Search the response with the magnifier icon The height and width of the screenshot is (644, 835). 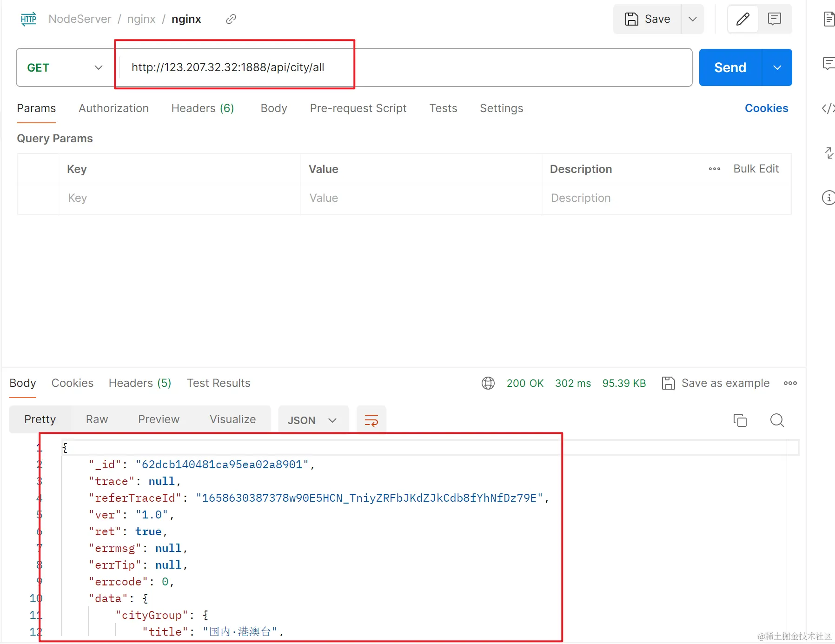(x=777, y=420)
